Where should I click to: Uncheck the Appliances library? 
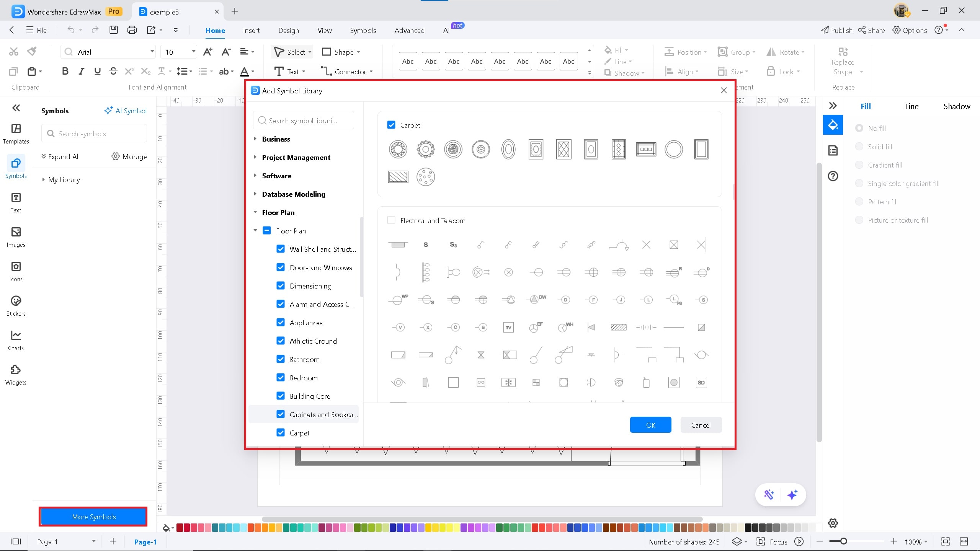(281, 323)
